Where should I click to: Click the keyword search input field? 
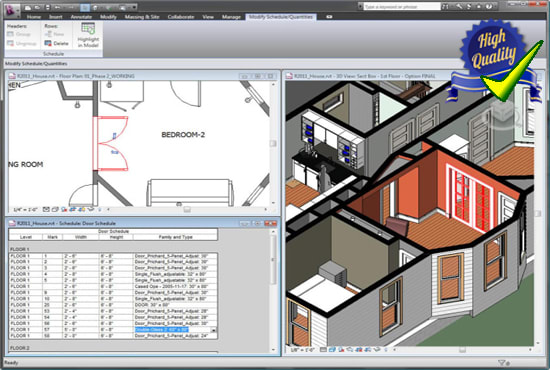(x=401, y=7)
